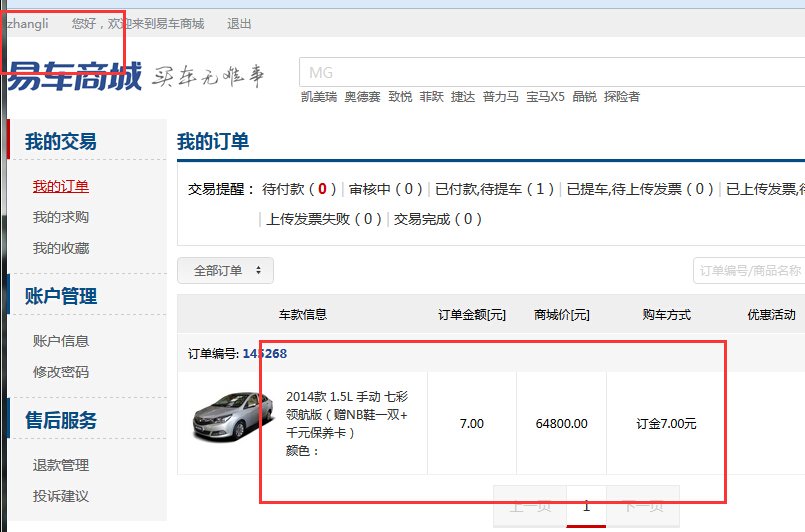Filter orders by 已提车,待上传发票 (0)
Viewport: 805px width, 532px height.
[x=640, y=189]
